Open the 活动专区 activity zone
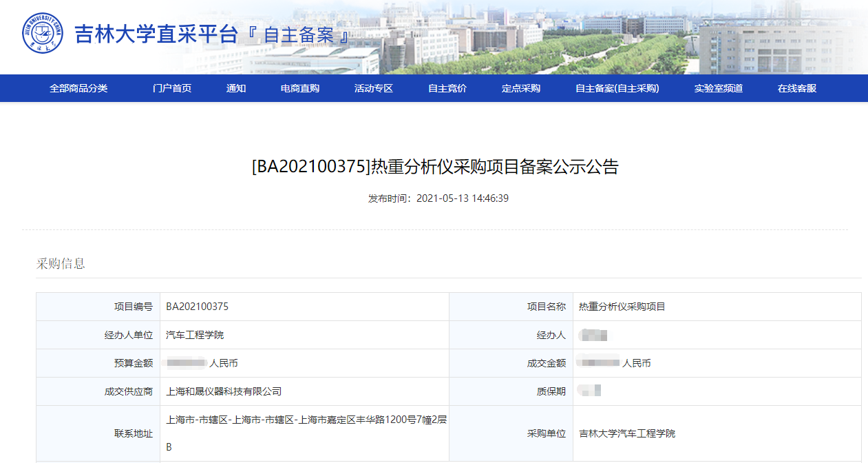This screenshot has height=463, width=868. pyautogui.click(x=372, y=88)
